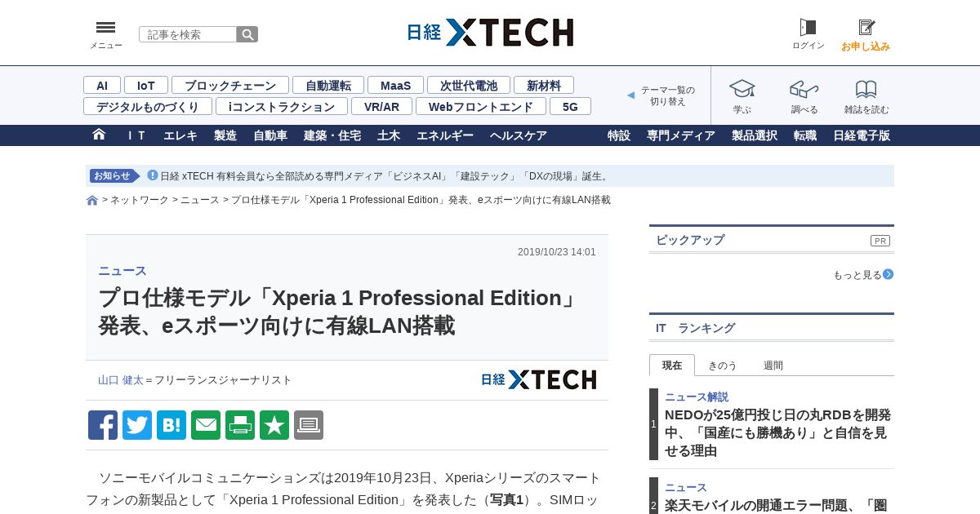This screenshot has width=980, height=514.
Task: Open ranking article 楽天モバイルの開通エラー問題
Action: click(776, 505)
